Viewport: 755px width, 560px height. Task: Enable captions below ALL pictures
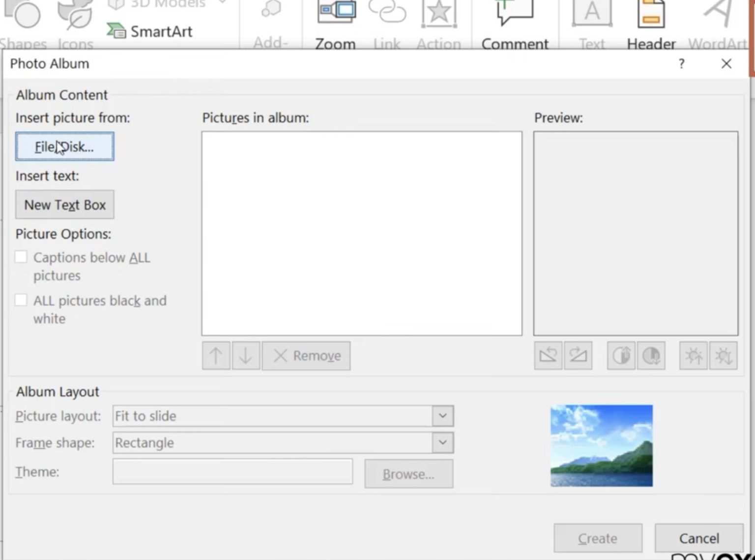tap(21, 257)
